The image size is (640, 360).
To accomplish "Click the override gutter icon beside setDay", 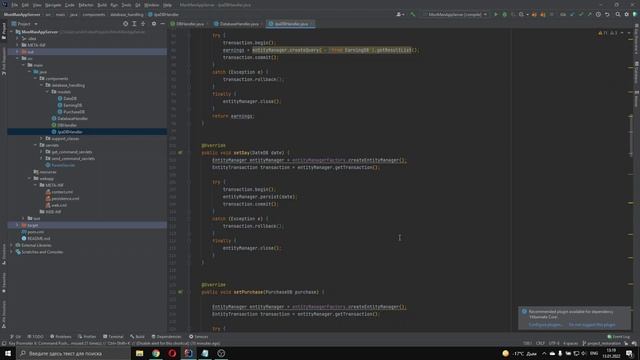I will tap(180, 153).
